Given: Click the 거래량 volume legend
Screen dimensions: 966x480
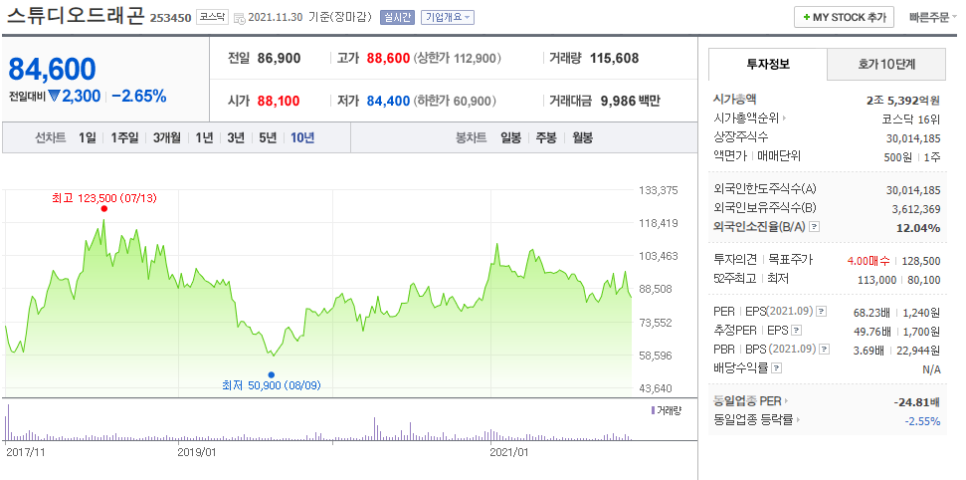Looking at the screenshot, I should tap(666, 410).
